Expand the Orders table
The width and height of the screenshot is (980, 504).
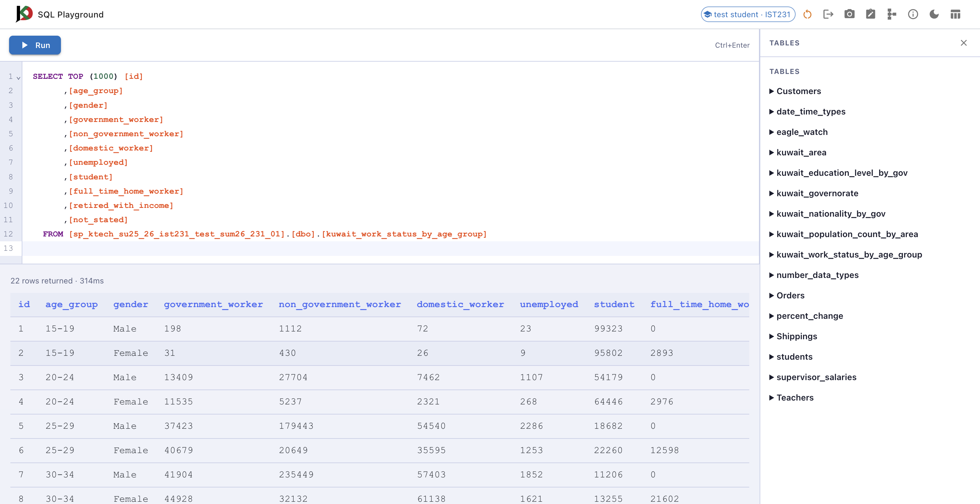787,295
